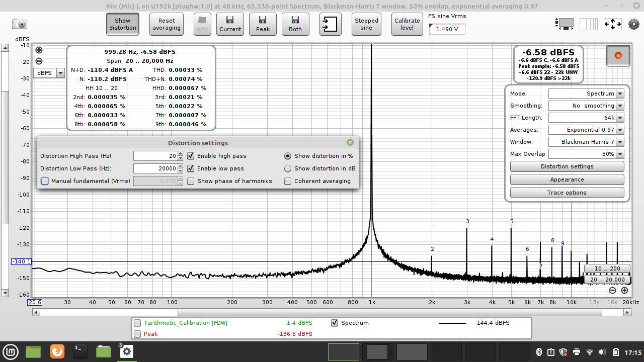Uncheck Spectrum trace checkbox
This screenshot has height=362, width=644.
tap(335, 323)
